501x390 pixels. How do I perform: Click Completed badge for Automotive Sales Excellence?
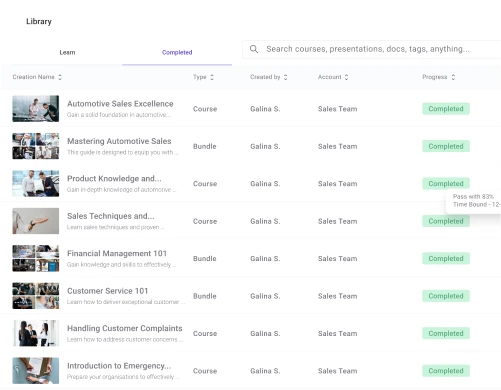tap(446, 109)
